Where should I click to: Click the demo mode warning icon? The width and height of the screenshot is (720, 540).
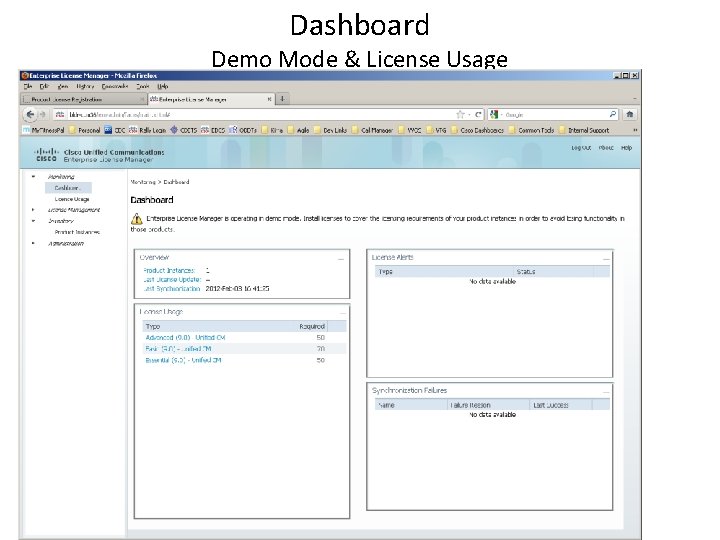136,219
